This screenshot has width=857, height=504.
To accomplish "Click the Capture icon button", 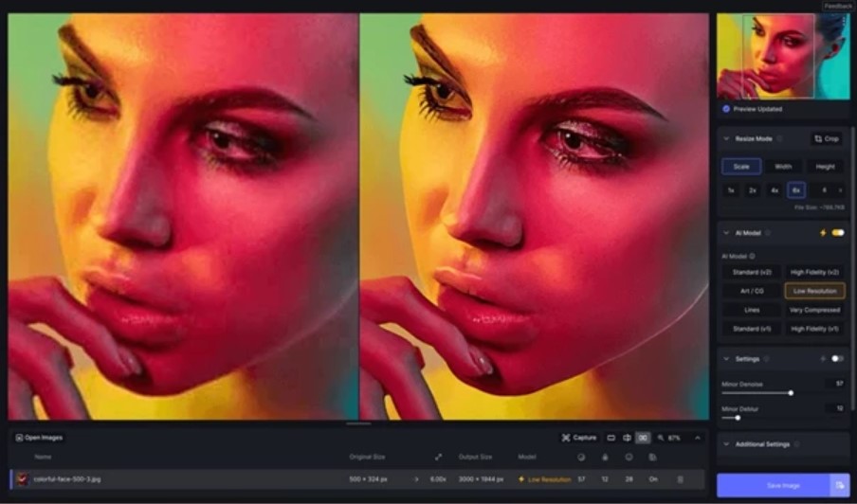I will coord(578,438).
